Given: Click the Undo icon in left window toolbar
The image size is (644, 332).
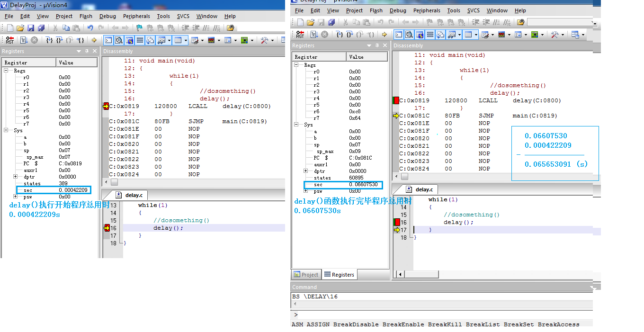Looking at the screenshot, I should coord(90,28).
